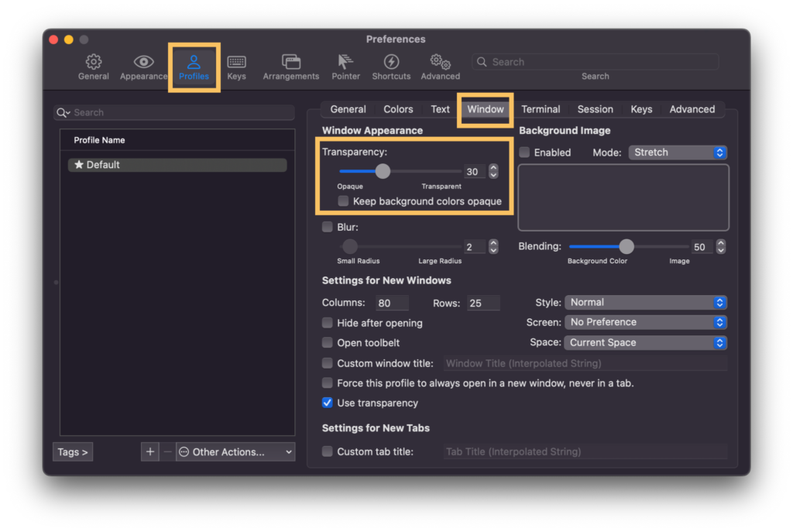Switch to the profile Keys tab
The image size is (793, 532).
point(641,109)
